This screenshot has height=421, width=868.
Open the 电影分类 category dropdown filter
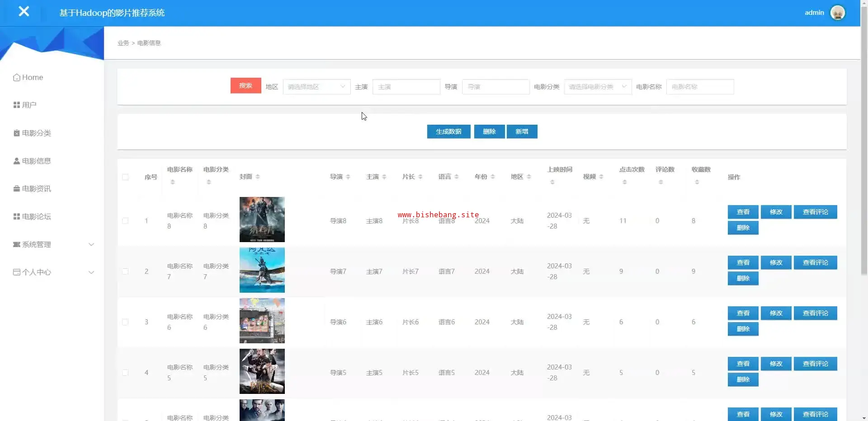pos(597,87)
